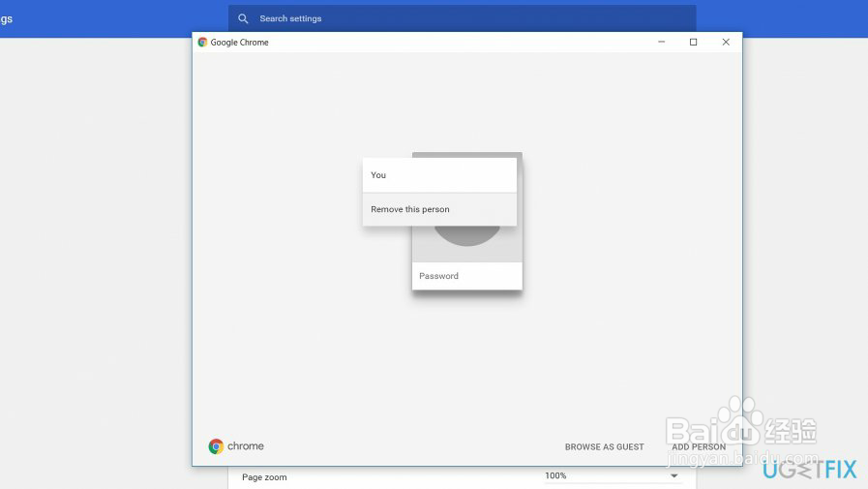Choose 'Remove this person' from the menu
This screenshot has height=489, width=868.
point(439,209)
